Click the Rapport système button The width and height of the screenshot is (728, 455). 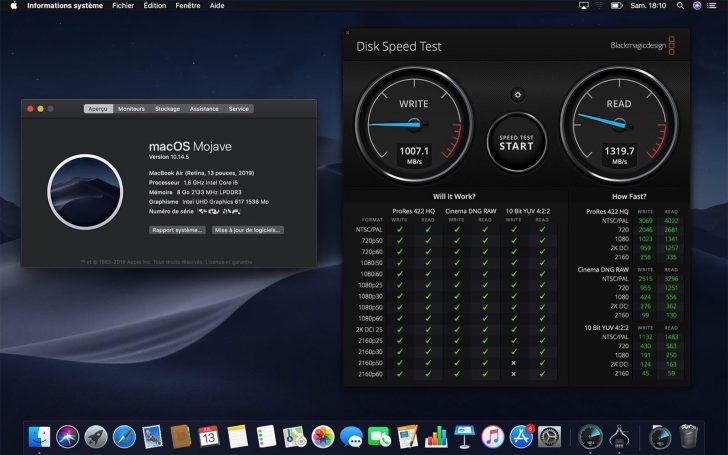(177, 230)
